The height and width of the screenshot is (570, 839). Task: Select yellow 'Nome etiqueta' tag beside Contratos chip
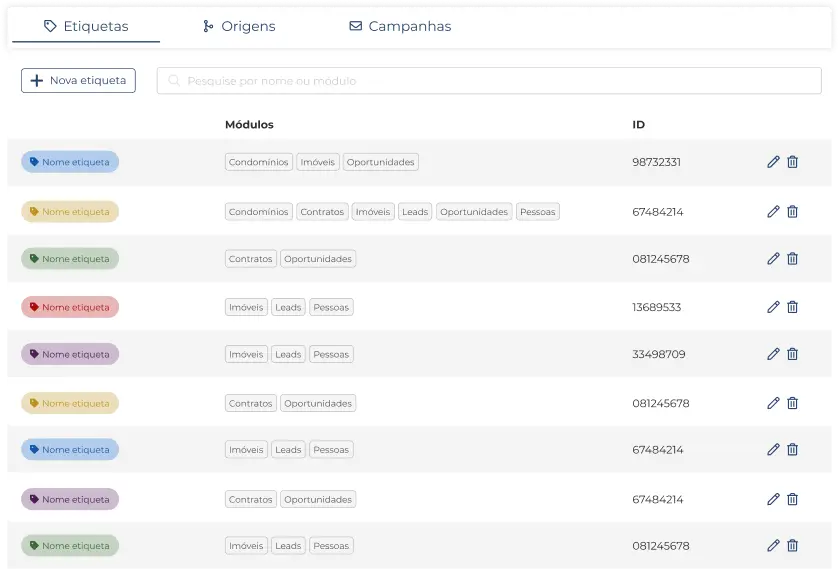[x=70, y=403]
